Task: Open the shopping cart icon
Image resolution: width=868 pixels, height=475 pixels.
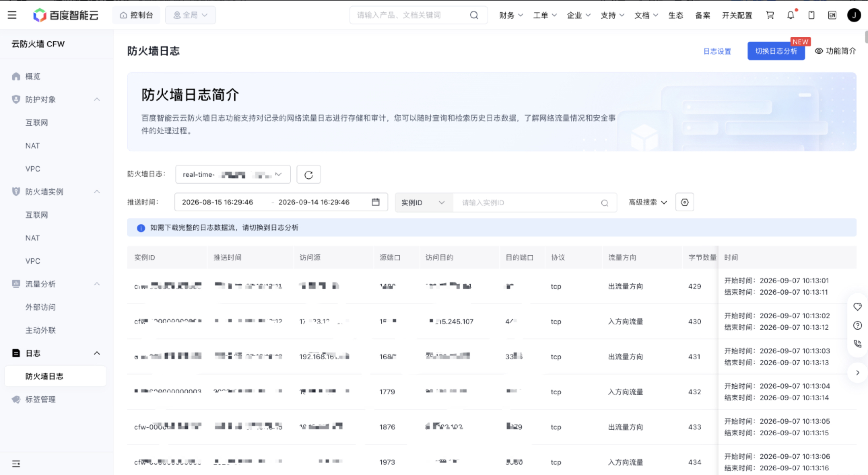Action: click(770, 15)
